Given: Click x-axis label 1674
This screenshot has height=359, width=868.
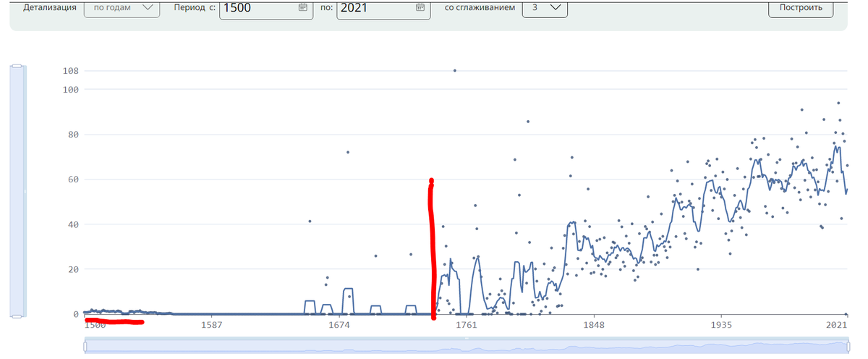Looking at the screenshot, I should [339, 325].
